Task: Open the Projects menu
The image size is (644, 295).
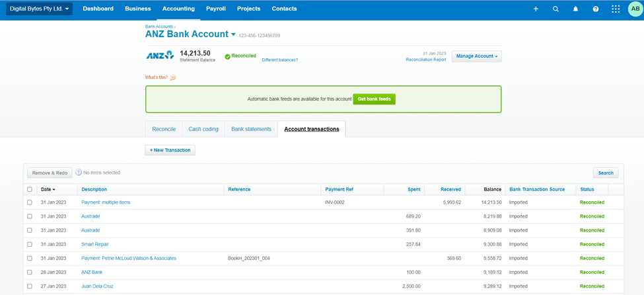Action: [x=249, y=9]
